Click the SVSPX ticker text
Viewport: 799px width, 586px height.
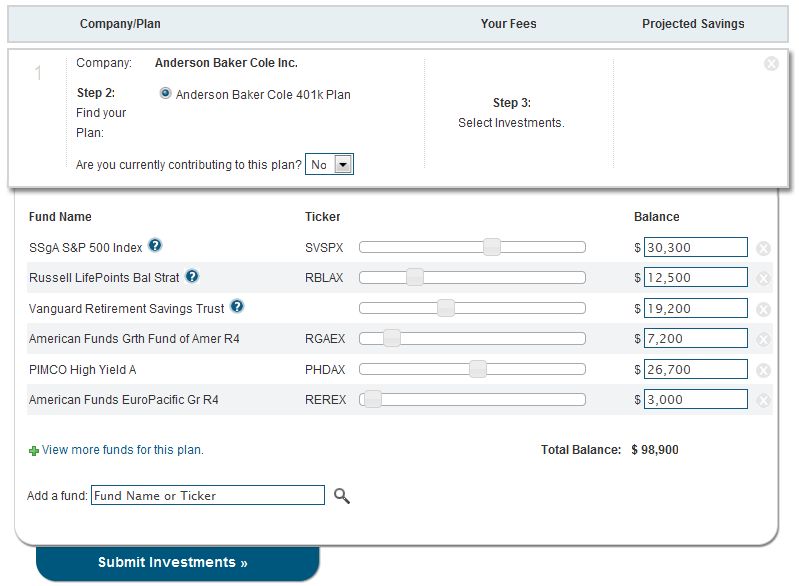point(324,248)
